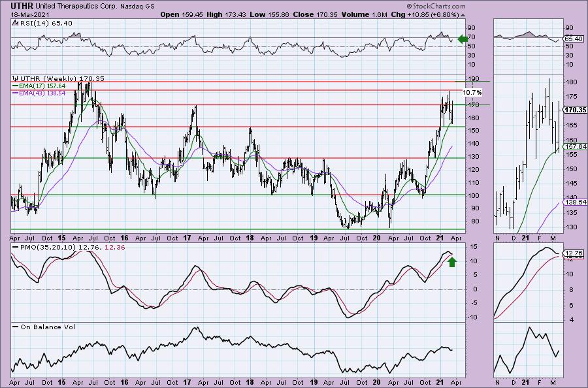Click the EMA(17) 157.64 legend entry
This screenshot has width=588, height=388.
(42, 86)
